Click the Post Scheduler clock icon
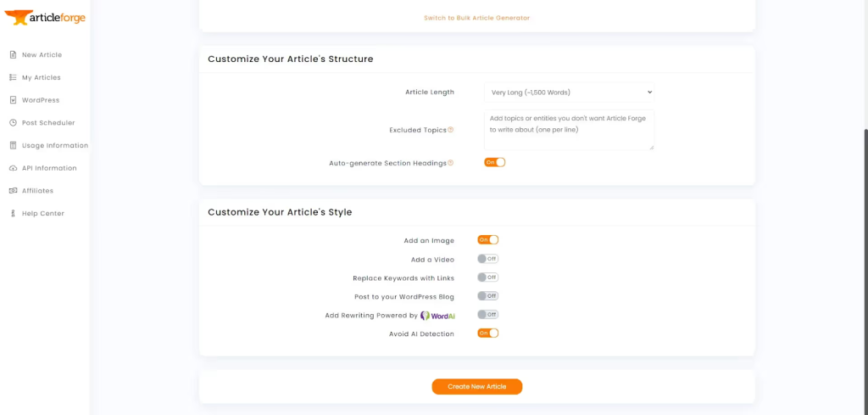Screen dimensions: 868x415 (x=14, y=123)
